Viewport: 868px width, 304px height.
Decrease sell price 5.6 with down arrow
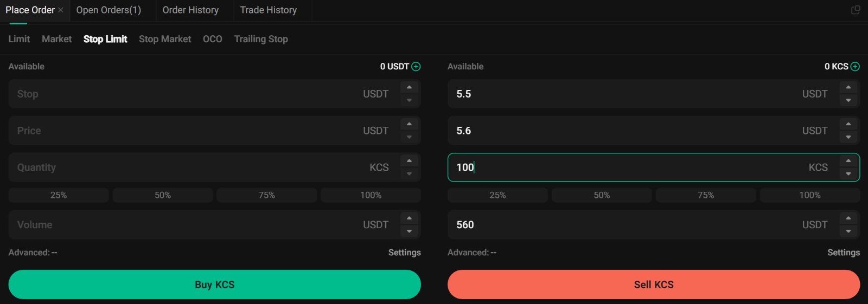pyautogui.click(x=848, y=137)
